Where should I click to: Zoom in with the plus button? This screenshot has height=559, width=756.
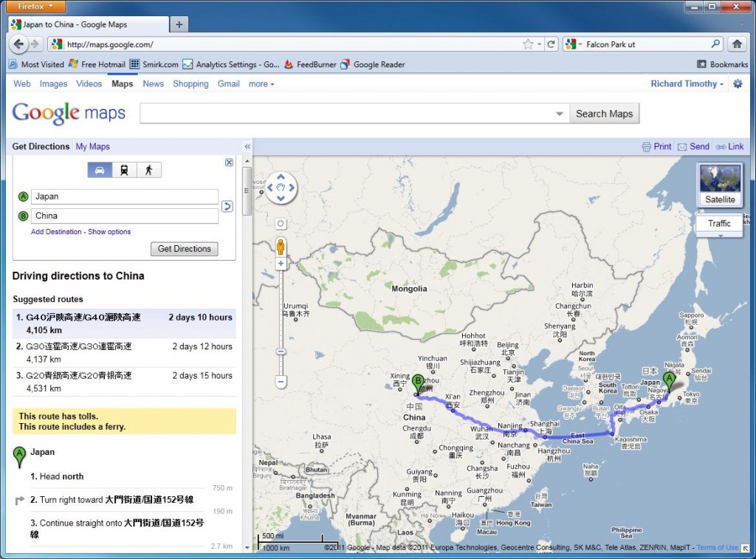tap(281, 264)
